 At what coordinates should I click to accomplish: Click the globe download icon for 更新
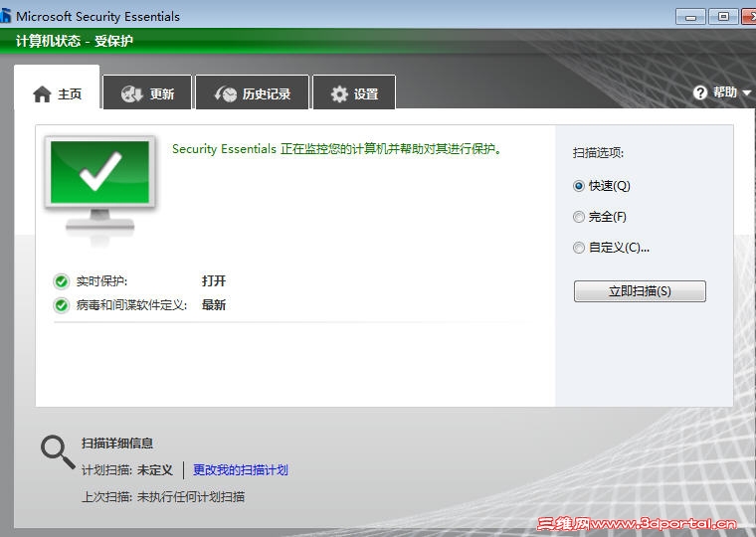131,94
